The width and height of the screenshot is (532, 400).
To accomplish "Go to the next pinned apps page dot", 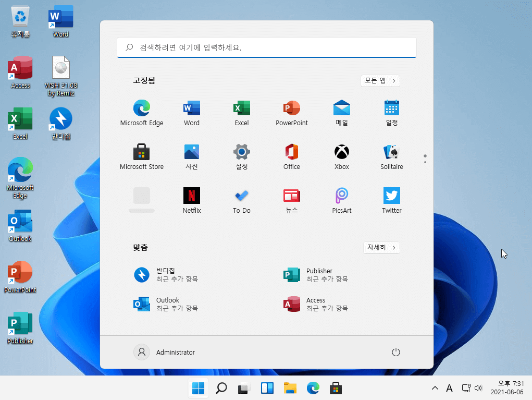I will [425, 162].
